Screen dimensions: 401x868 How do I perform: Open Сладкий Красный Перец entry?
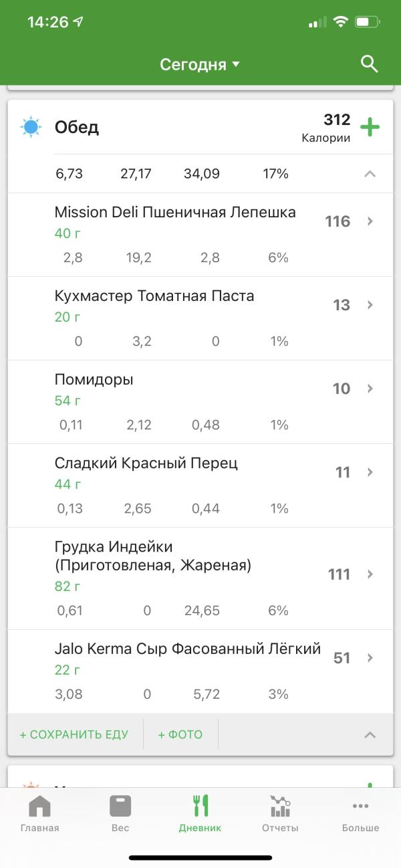[200, 485]
